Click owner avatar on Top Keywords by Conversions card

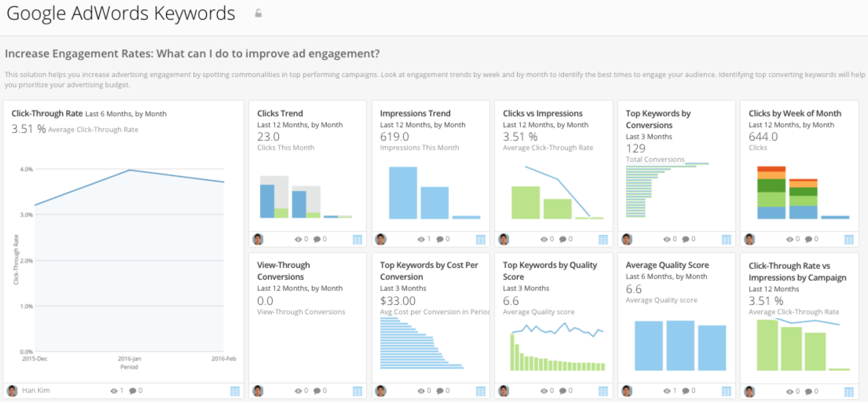click(627, 239)
